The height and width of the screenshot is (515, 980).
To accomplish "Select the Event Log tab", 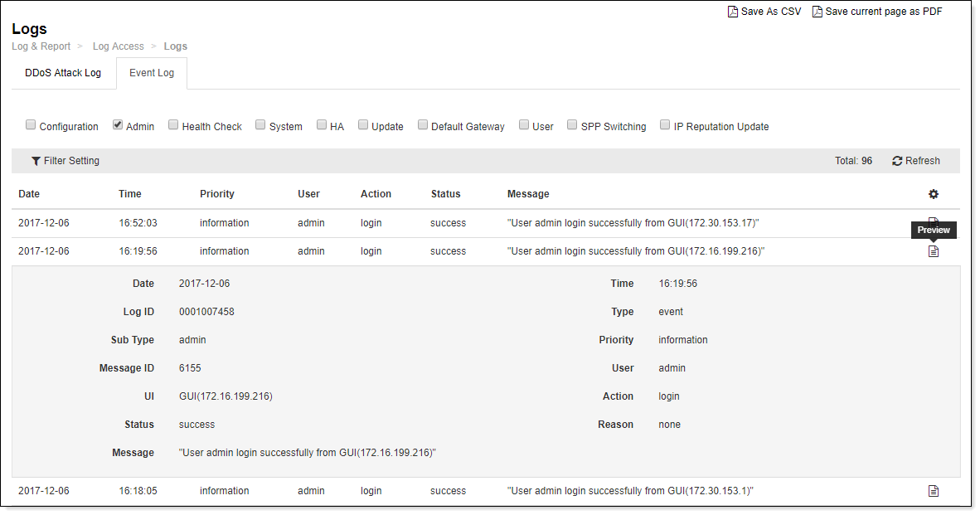I will click(151, 73).
